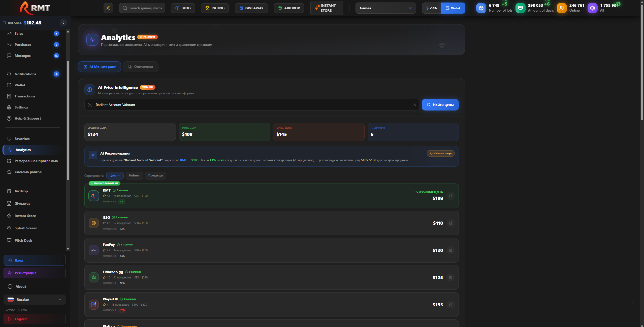The width and height of the screenshot is (644, 327).
Task: Click the Giveaway trophy icon in sidebar
Action: tap(9, 203)
